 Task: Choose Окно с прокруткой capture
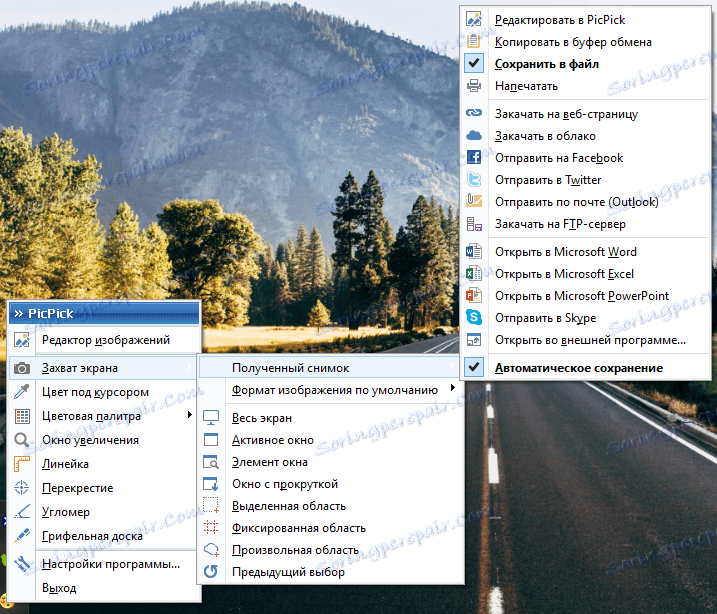[331, 484]
